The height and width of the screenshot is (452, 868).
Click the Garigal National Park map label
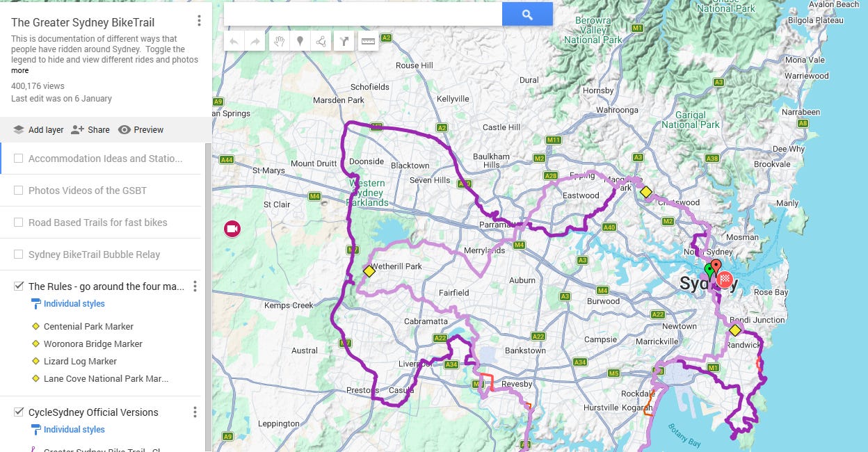coord(691,120)
